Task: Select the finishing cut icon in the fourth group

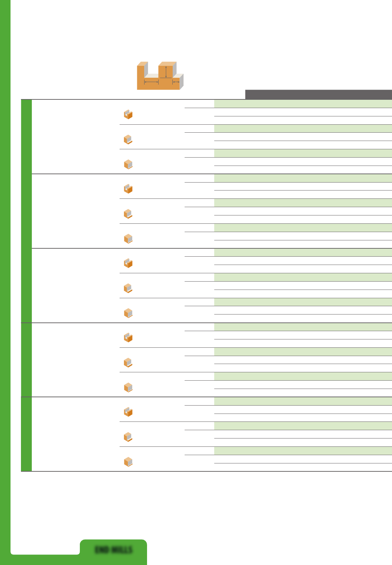Action: (128, 388)
